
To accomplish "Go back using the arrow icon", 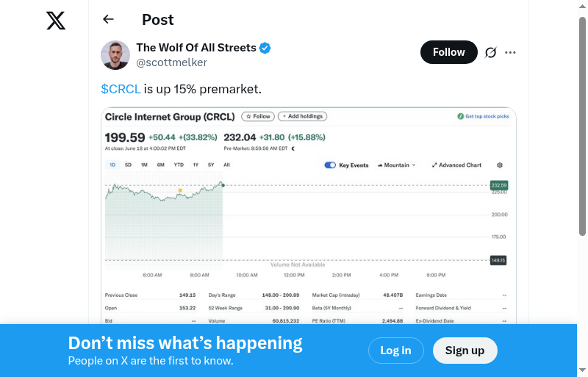I will (x=109, y=20).
